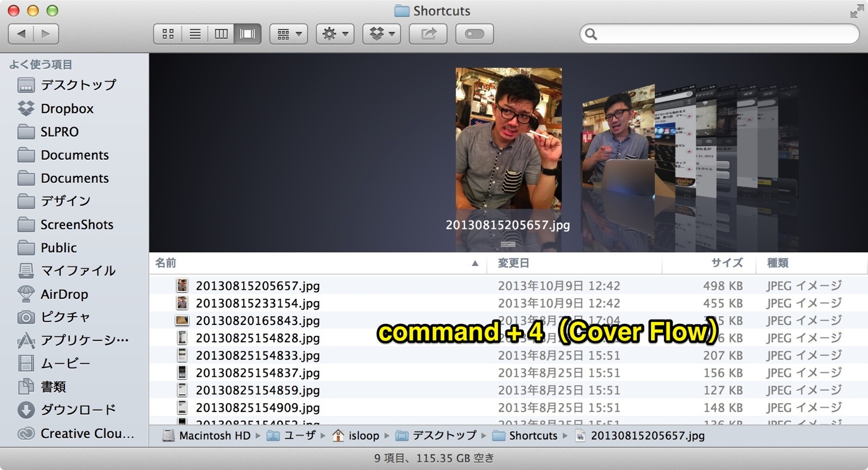868x470 pixels.
Task: Switch to column view
Action: [221, 34]
